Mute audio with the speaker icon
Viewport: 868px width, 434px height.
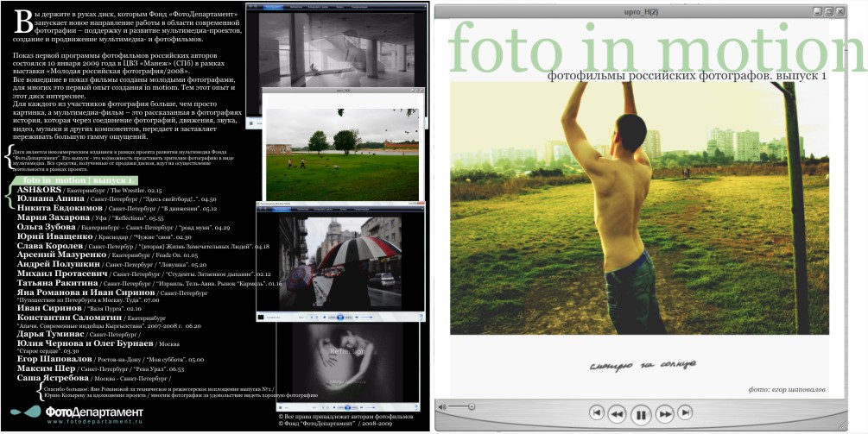coord(441,407)
